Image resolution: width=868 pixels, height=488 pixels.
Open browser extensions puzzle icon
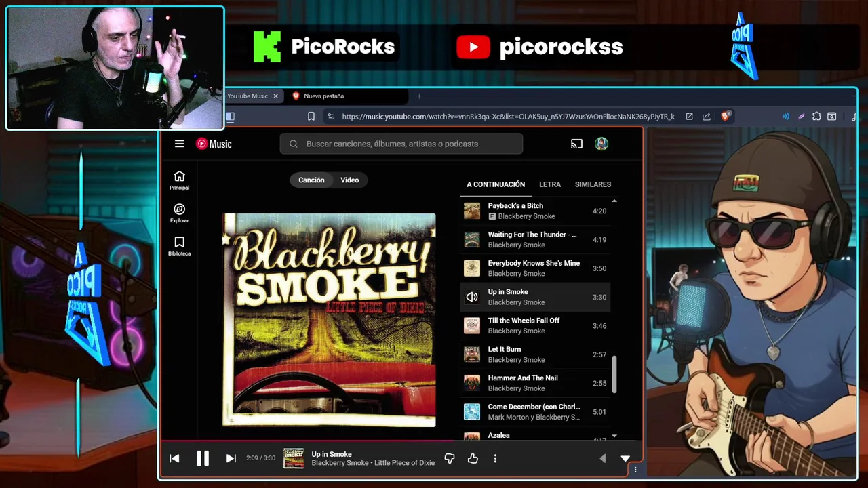point(816,117)
